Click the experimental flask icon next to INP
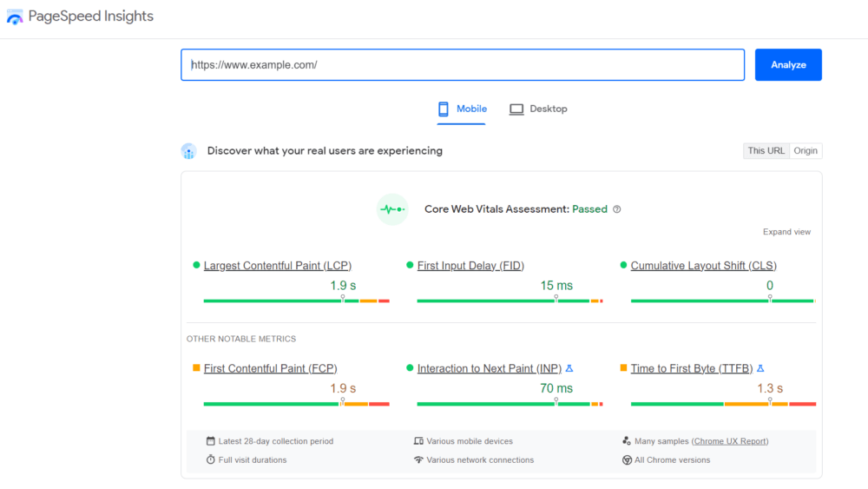The height and width of the screenshot is (489, 868). (x=569, y=368)
